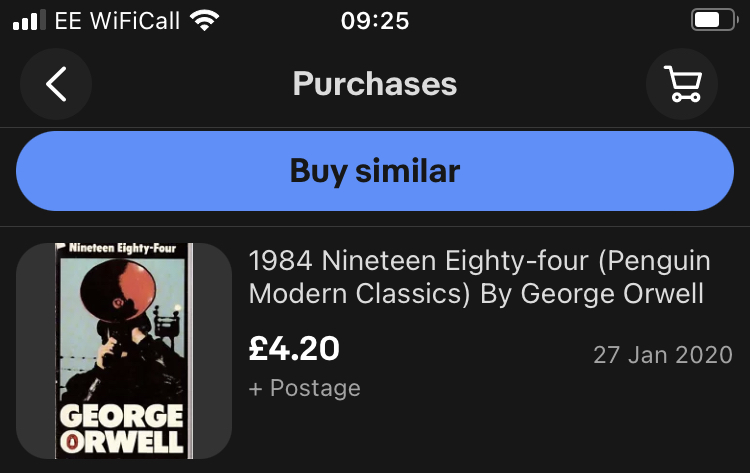Tap the back arrow button
750x473 pixels.
pos(56,85)
